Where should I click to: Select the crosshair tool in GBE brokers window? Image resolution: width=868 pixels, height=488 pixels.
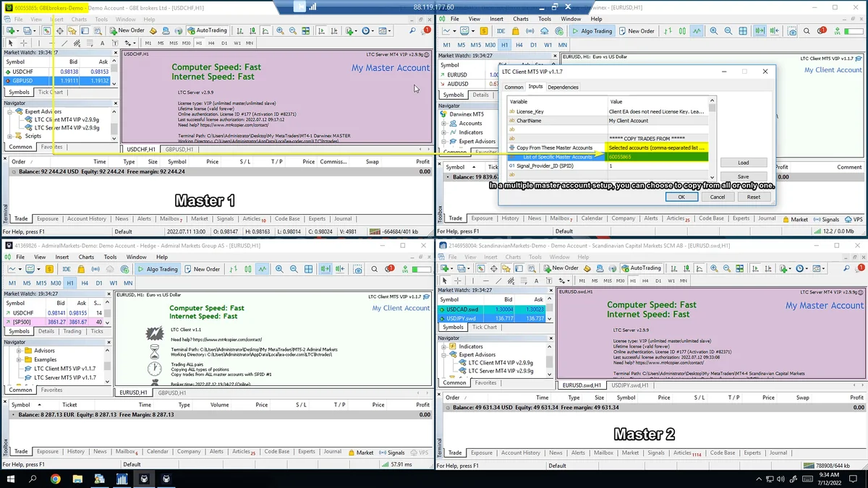24,43
